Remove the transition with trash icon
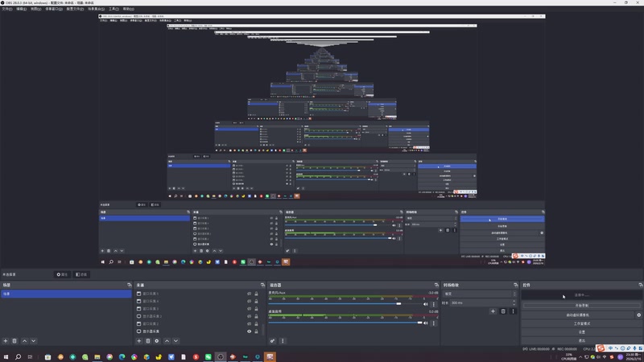Image resolution: width=644 pixels, height=362 pixels. (x=503, y=311)
